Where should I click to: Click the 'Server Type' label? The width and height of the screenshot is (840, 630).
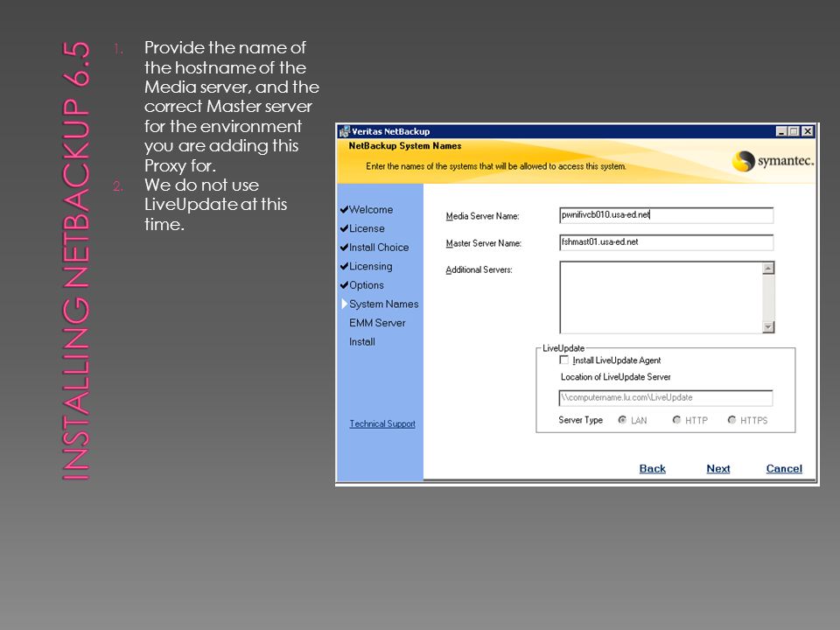point(580,420)
